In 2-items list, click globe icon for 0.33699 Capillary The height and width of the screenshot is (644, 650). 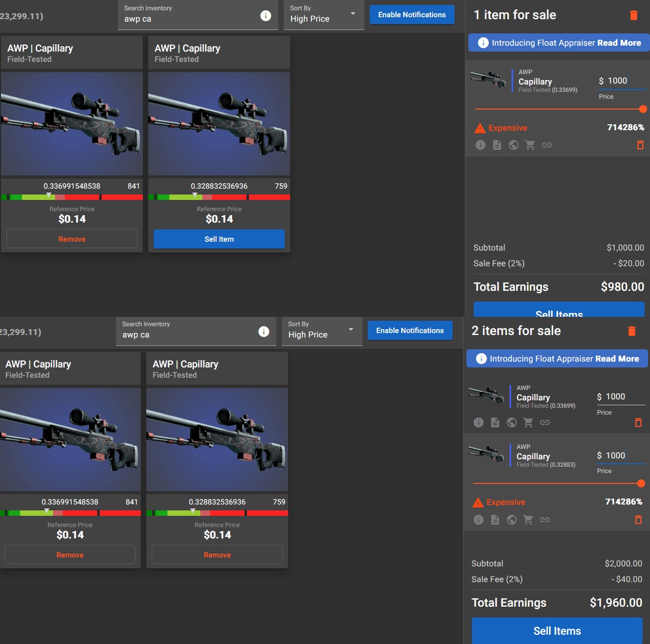[512, 422]
